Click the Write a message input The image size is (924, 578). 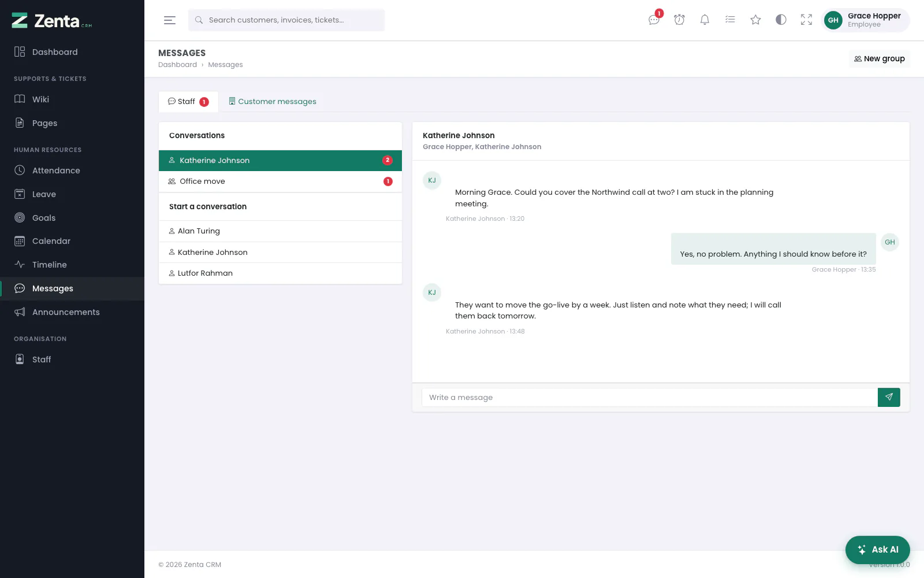(x=650, y=398)
